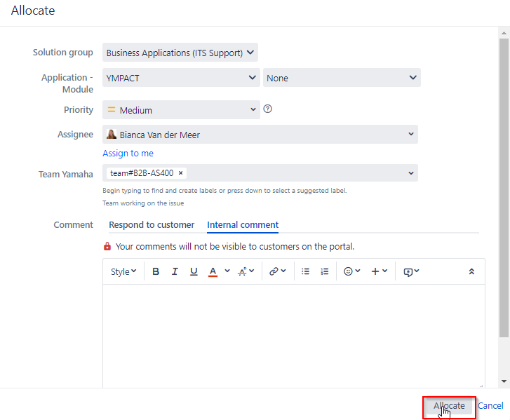
Task: Open the priority help icon
Action: (268, 109)
